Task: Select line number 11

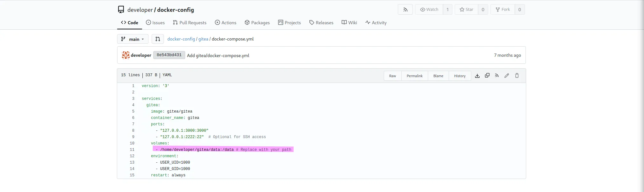Action: click(x=132, y=150)
